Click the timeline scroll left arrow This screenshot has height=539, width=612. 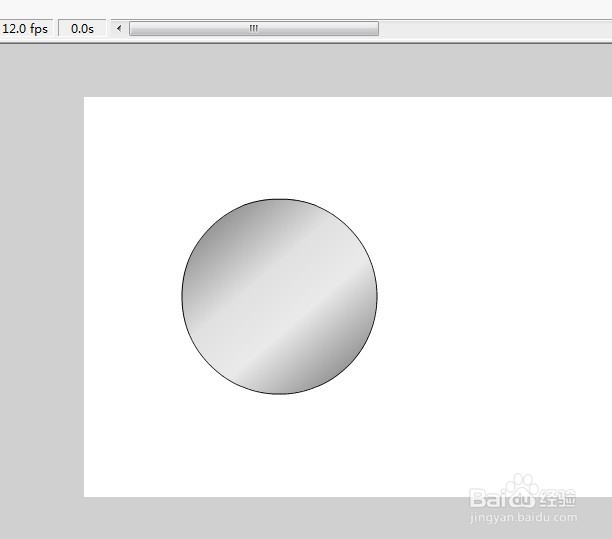(x=119, y=28)
